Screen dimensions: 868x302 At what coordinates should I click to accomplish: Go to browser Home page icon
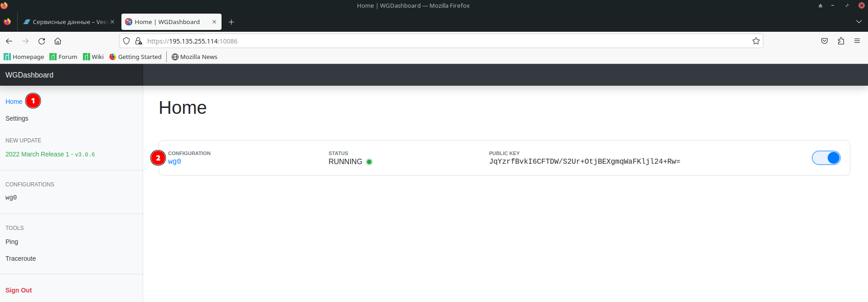click(58, 41)
